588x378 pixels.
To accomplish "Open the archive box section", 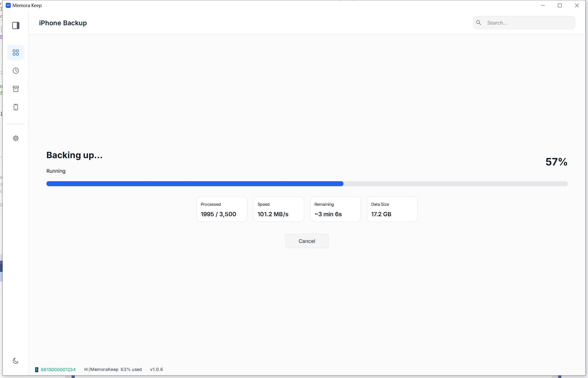I will (x=16, y=89).
